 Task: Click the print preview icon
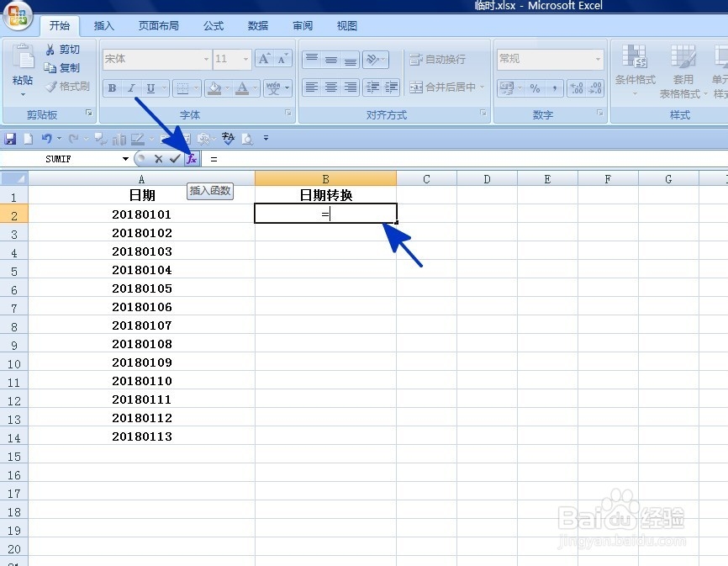pos(247,139)
